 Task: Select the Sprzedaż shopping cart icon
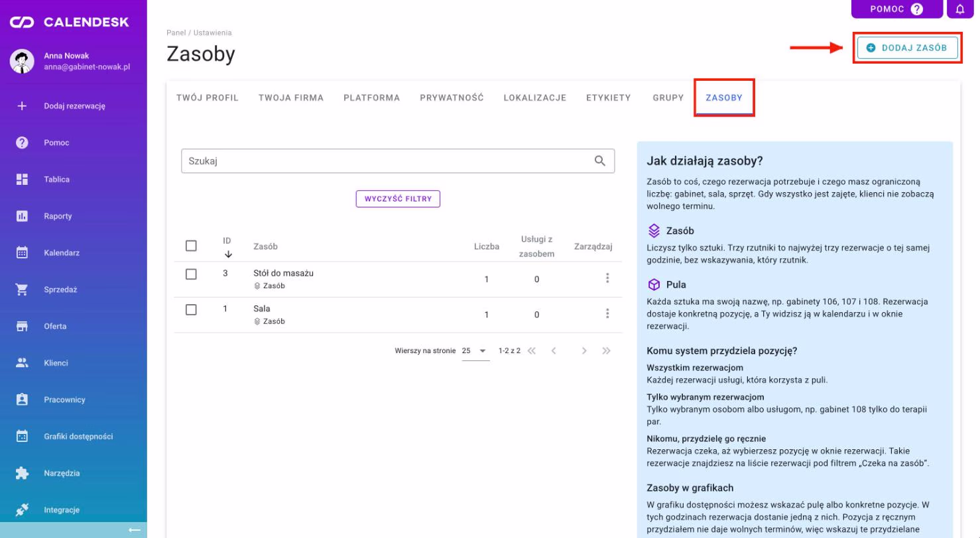(22, 290)
